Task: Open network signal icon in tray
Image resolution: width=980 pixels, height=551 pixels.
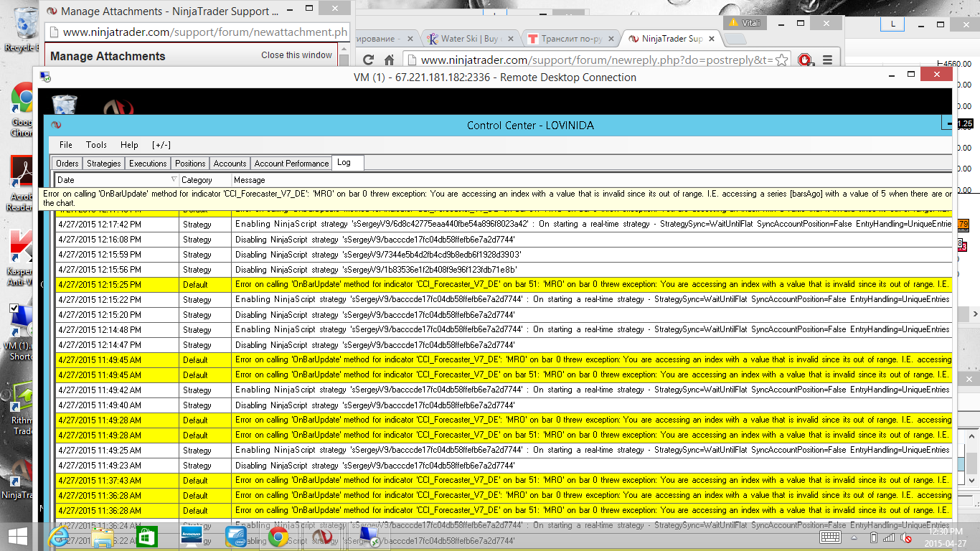Action: click(890, 537)
